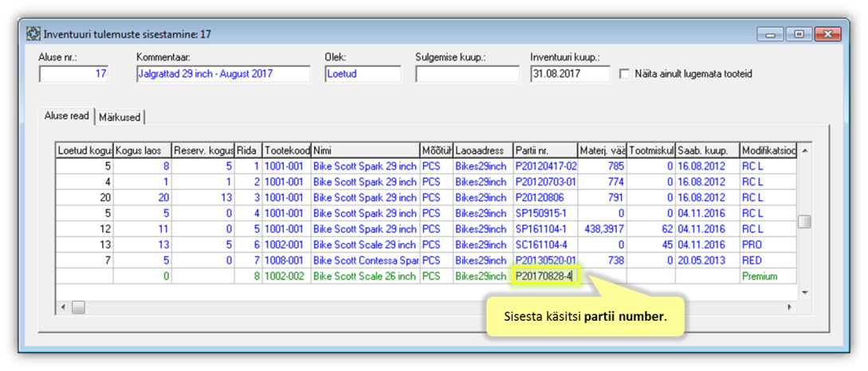The width and height of the screenshot is (868, 371).
Task: Select partii number SC161104-4
Action: point(544,244)
